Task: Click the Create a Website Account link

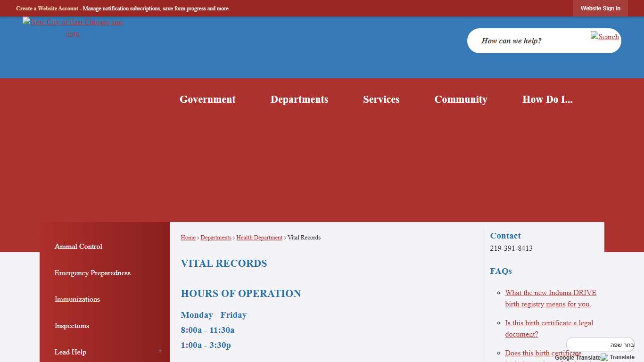Action: point(47,8)
